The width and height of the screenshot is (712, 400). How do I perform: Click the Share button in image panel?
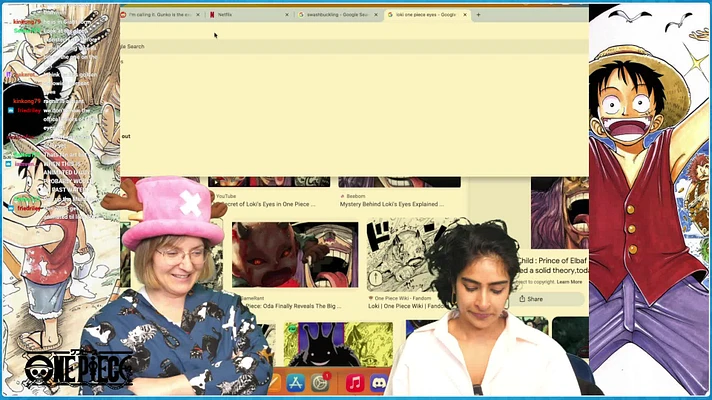coord(547,299)
